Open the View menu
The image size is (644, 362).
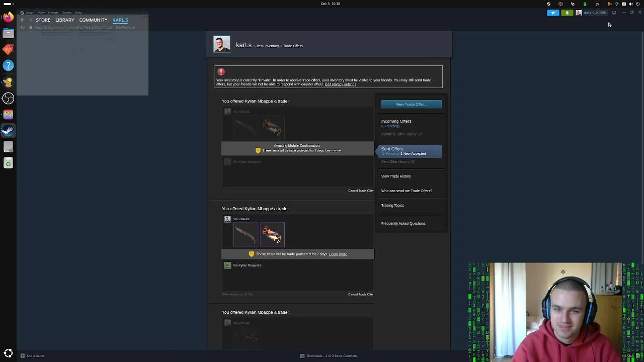41,13
